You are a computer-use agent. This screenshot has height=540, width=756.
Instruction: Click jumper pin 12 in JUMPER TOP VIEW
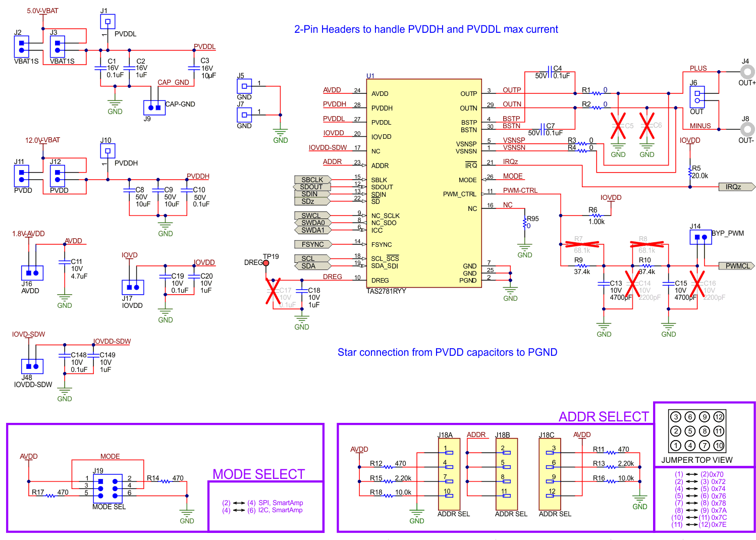pyautogui.click(x=719, y=417)
